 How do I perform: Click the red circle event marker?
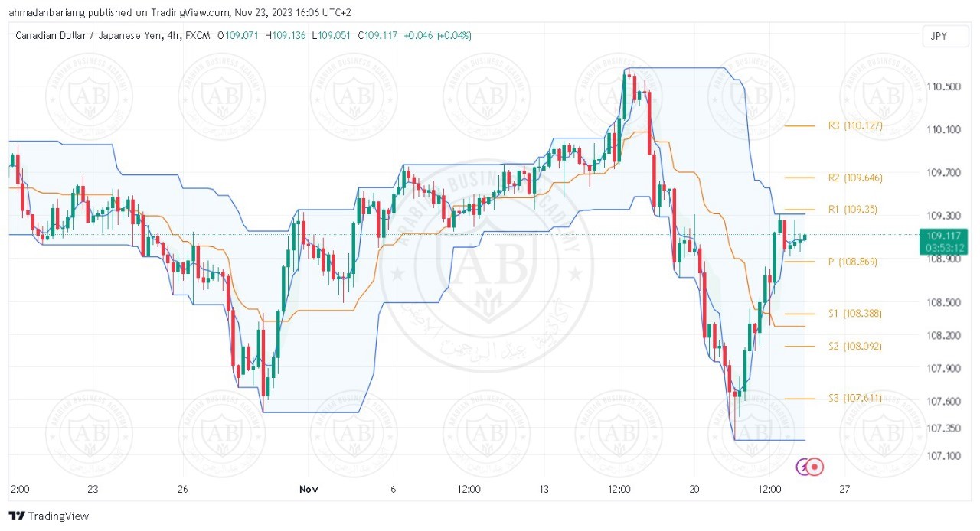click(x=815, y=466)
